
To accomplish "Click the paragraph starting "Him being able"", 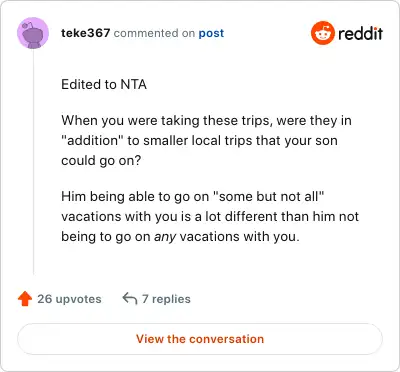I will [x=210, y=216].
